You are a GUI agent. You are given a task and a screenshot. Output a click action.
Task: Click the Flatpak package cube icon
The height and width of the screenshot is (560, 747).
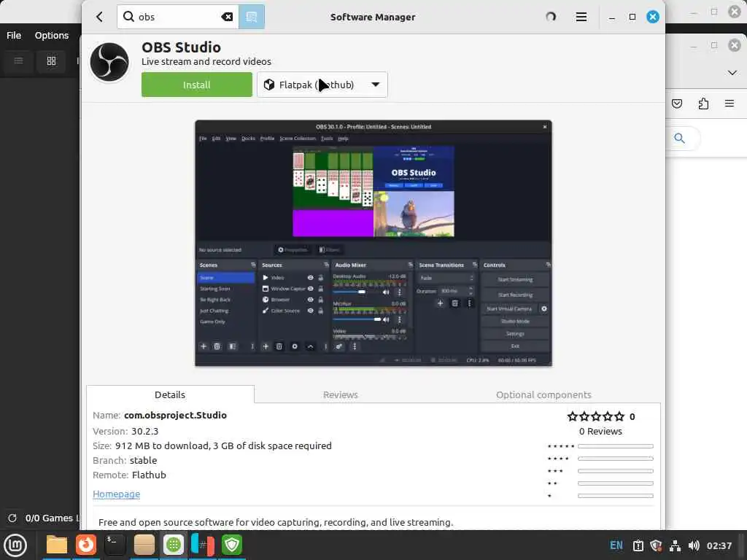click(269, 85)
